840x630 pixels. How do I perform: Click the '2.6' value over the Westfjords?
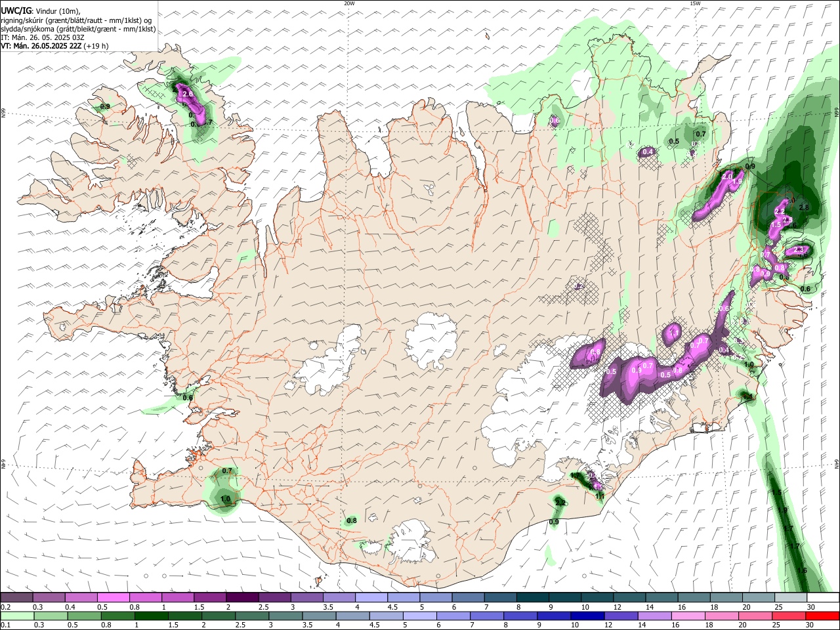click(x=188, y=94)
